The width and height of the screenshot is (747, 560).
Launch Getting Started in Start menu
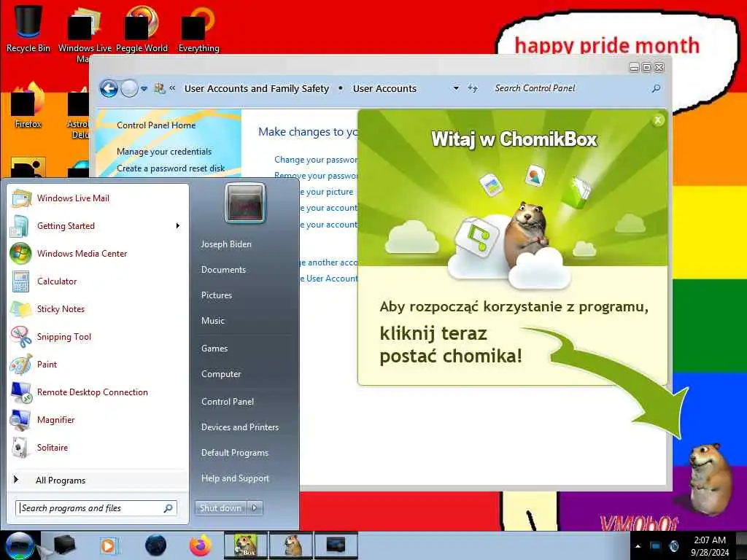point(98,226)
